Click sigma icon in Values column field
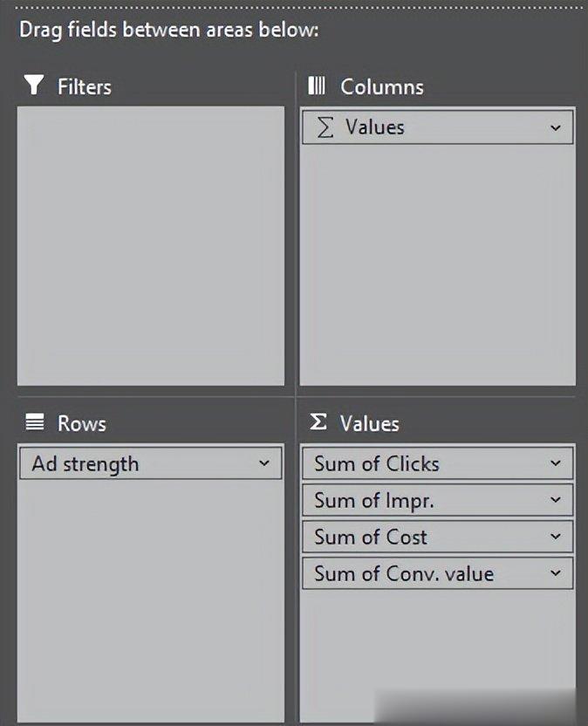This screenshot has height=726, width=588. (x=325, y=127)
